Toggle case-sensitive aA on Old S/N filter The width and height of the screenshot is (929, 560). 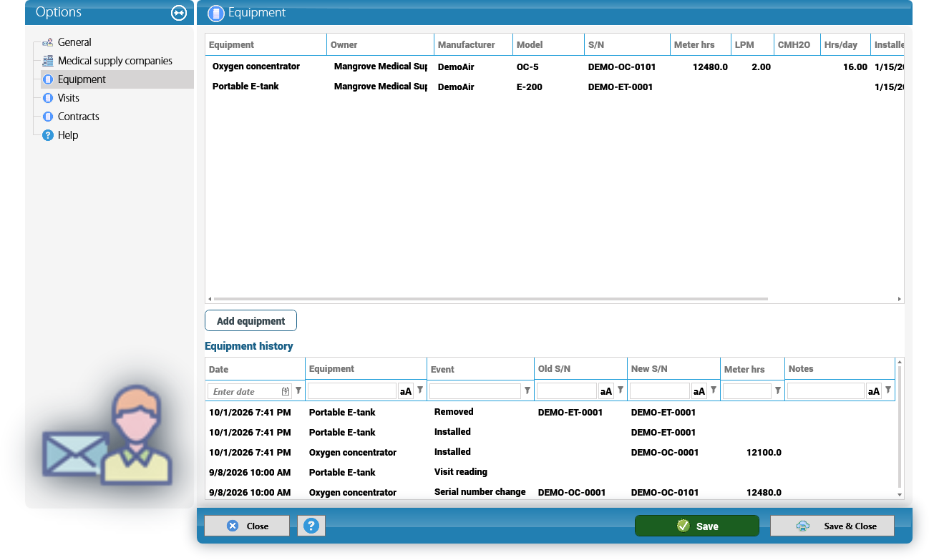[x=606, y=391]
